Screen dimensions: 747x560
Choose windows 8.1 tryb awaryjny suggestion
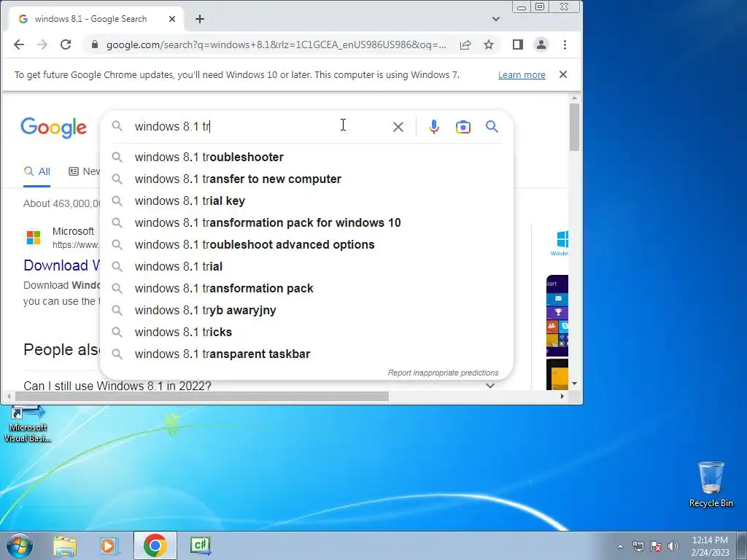[307, 311]
